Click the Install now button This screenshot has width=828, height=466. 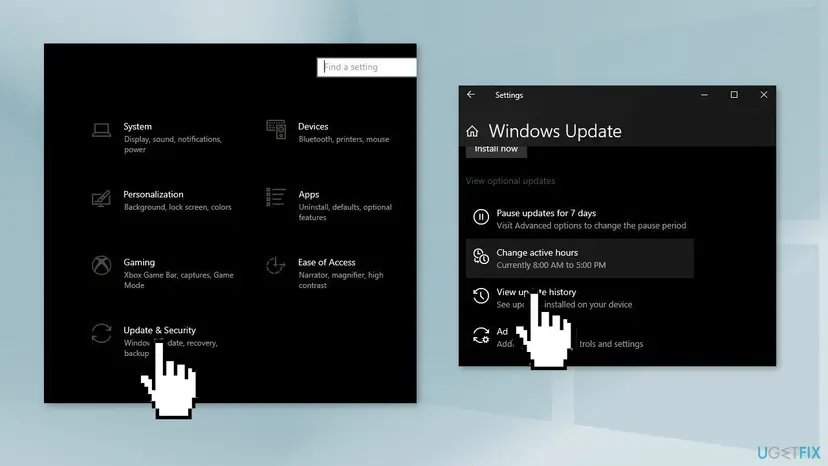496,150
